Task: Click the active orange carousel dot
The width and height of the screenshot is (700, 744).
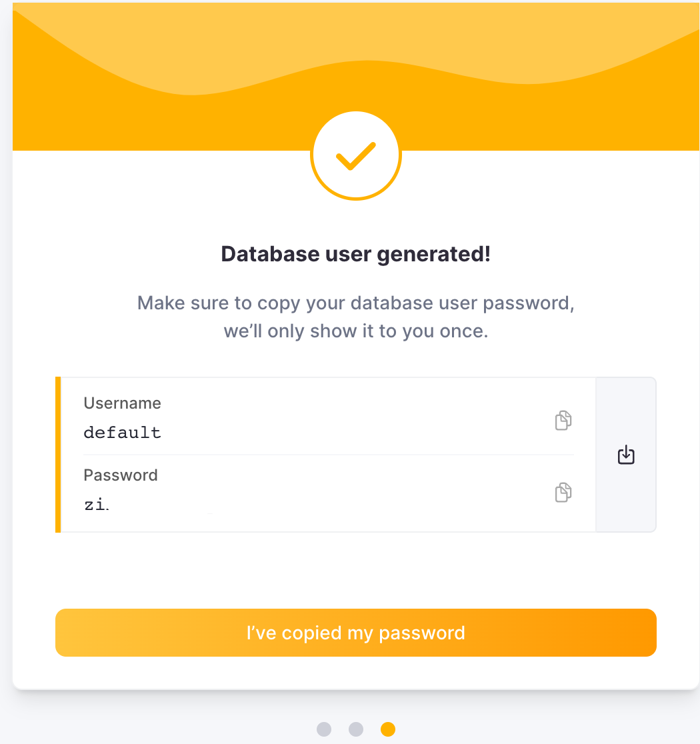Action: point(388,729)
